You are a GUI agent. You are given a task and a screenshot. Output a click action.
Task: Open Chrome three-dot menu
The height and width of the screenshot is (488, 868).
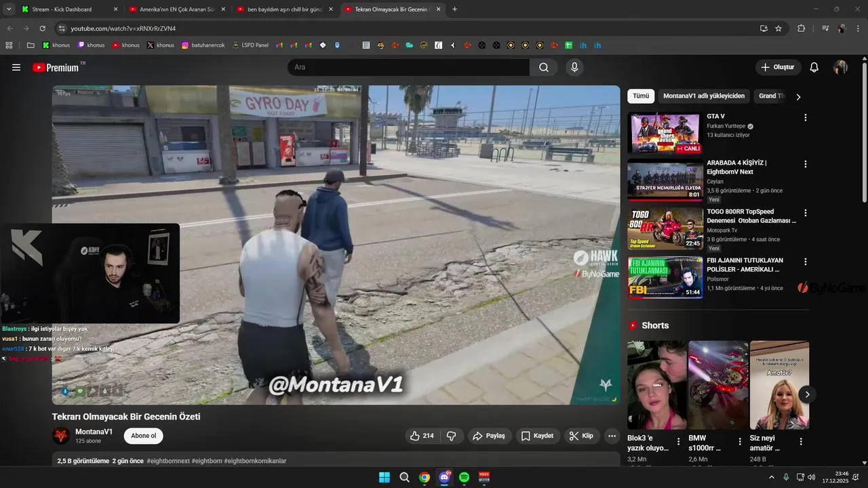click(858, 28)
